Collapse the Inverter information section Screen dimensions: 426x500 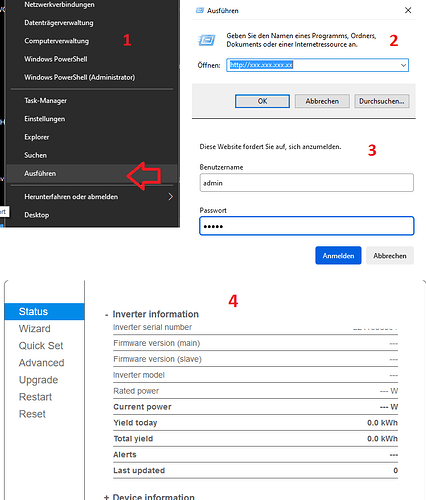coord(106,315)
